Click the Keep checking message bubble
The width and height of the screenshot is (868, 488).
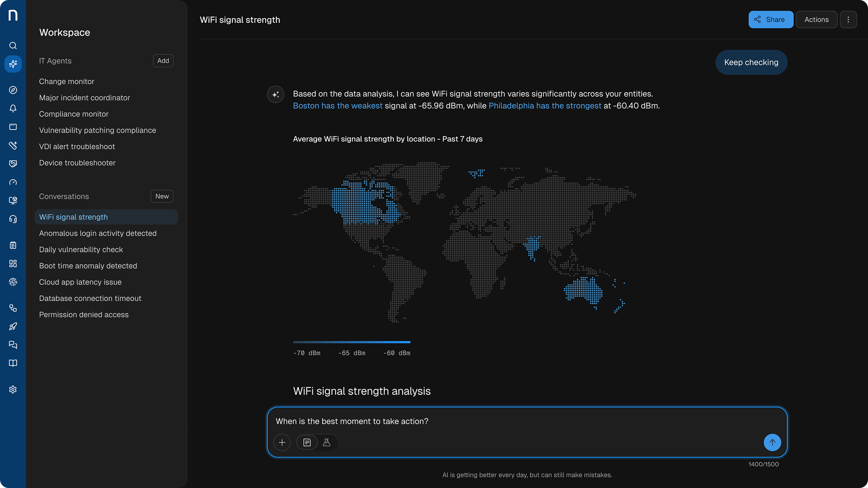pos(751,63)
